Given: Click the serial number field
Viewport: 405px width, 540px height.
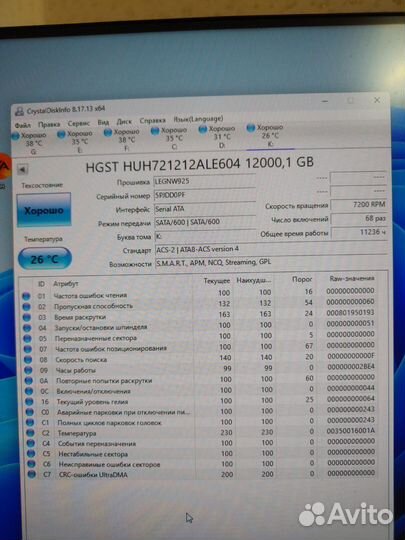Looking at the screenshot, I should click(205, 195).
